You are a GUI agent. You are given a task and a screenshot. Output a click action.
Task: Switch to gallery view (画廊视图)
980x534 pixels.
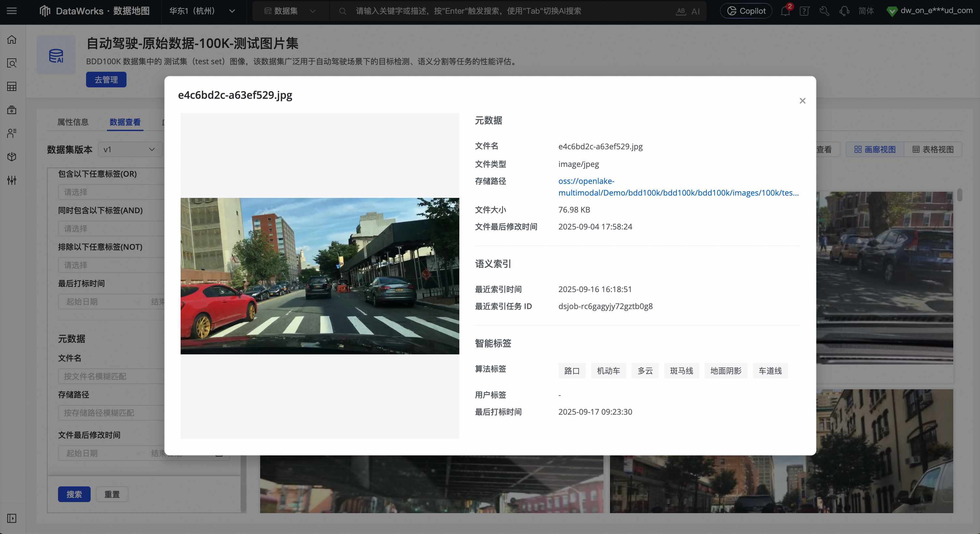point(875,149)
